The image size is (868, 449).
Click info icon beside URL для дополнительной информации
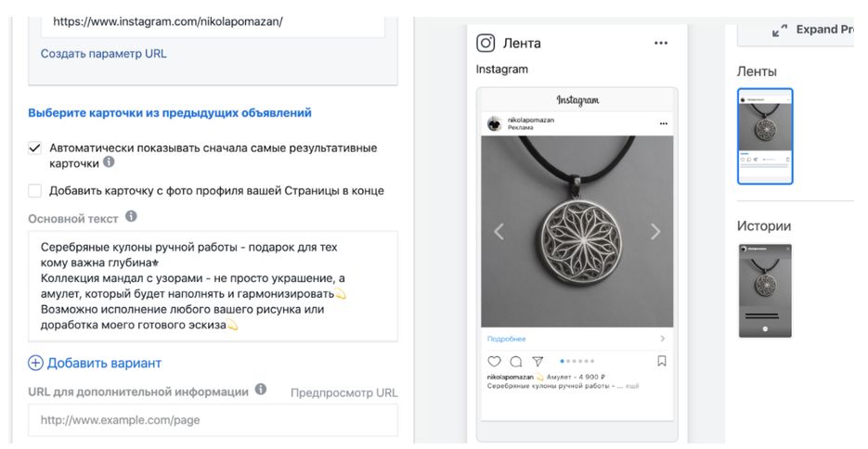click(x=261, y=390)
